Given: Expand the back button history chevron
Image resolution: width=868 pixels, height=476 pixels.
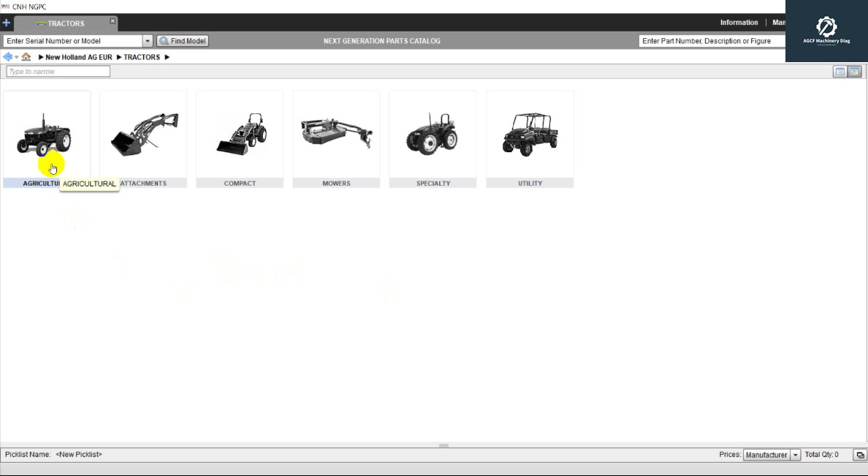Looking at the screenshot, I should [16, 56].
